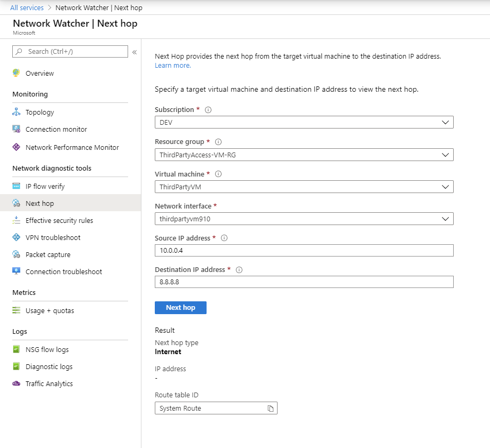490x448 pixels.
Task: Go to Traffic Analytics
Action: tap(70, 383)
